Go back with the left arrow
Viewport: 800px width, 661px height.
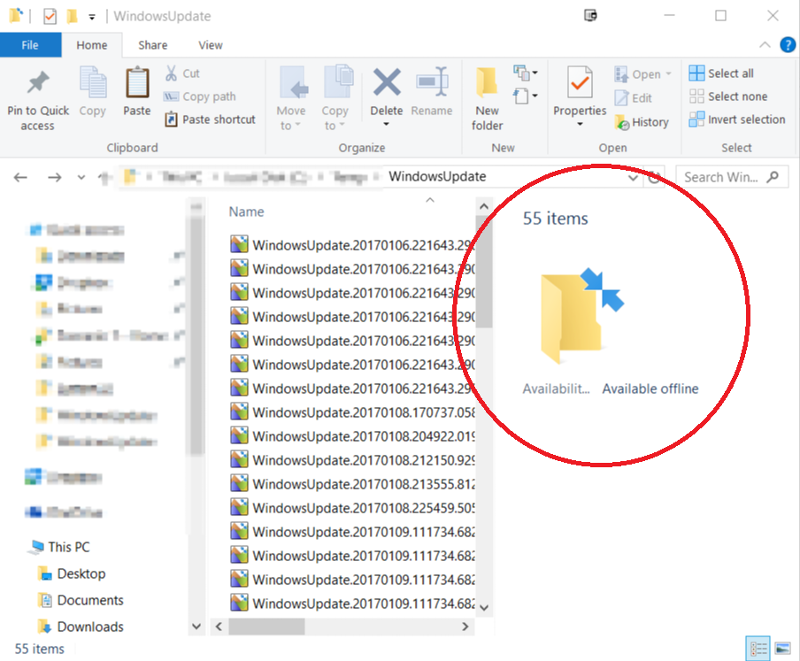(x=20, y=177)
